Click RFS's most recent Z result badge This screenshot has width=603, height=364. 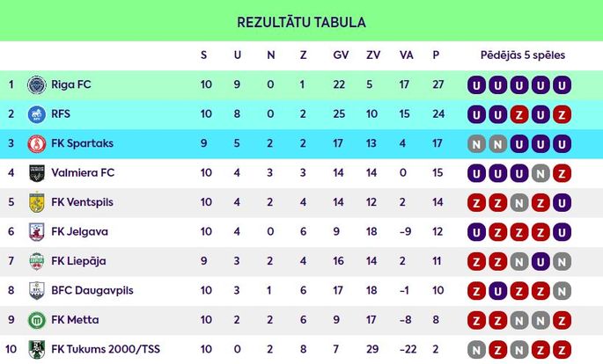562,114
